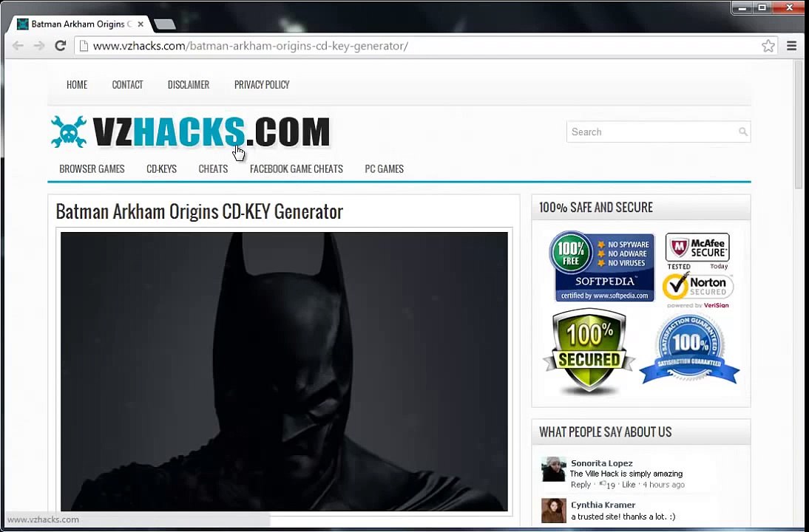Click the Batman Arkham Origins CD-KEY Generator heading
Viewport: 809px width, 532px height.
coord(199,211)
